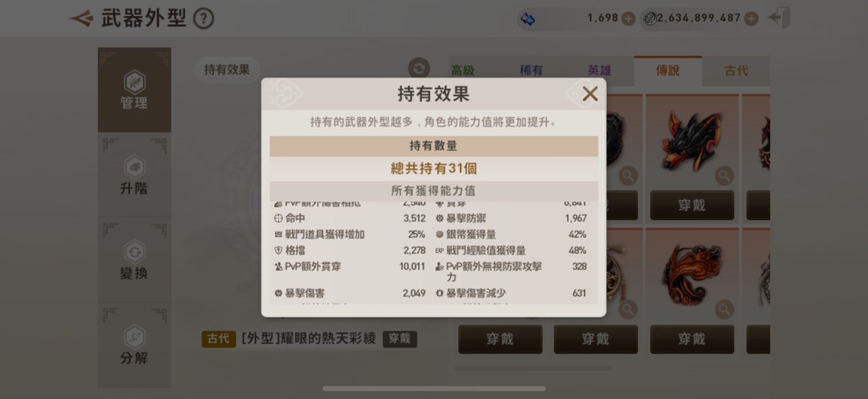Viewport: 868px width, 399px height.
Task: Switch to the 稀有 tab
Action: (x=531, y=71)
